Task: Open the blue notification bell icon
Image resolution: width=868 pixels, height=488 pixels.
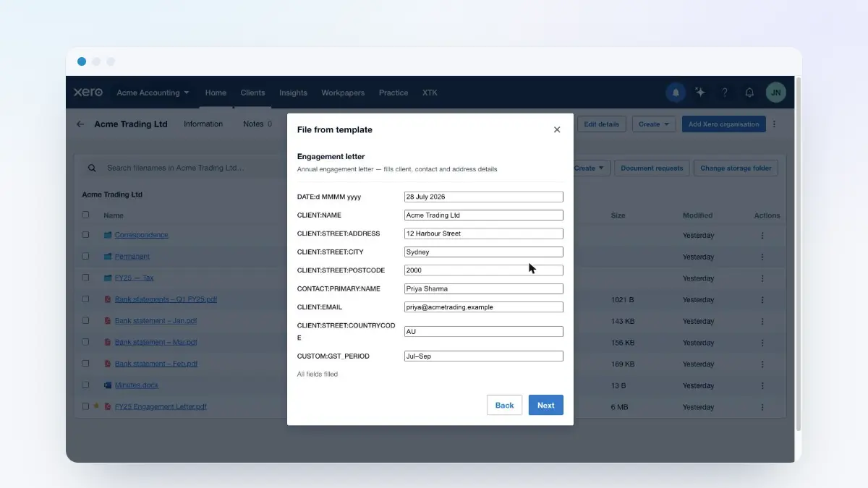Action: [x=676, y=93]
